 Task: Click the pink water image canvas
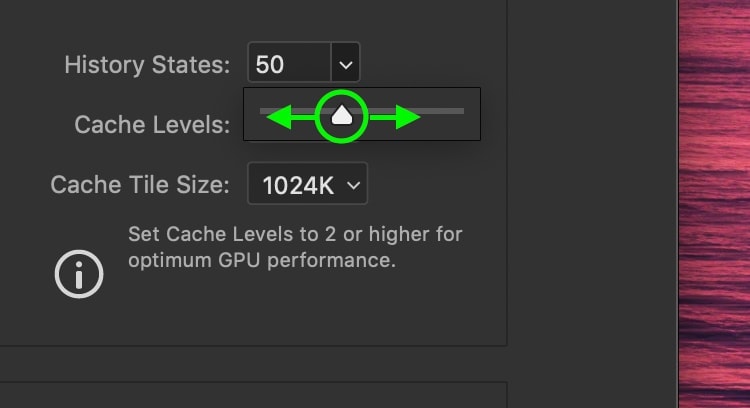pyautogui.click(x=715, y=204)
